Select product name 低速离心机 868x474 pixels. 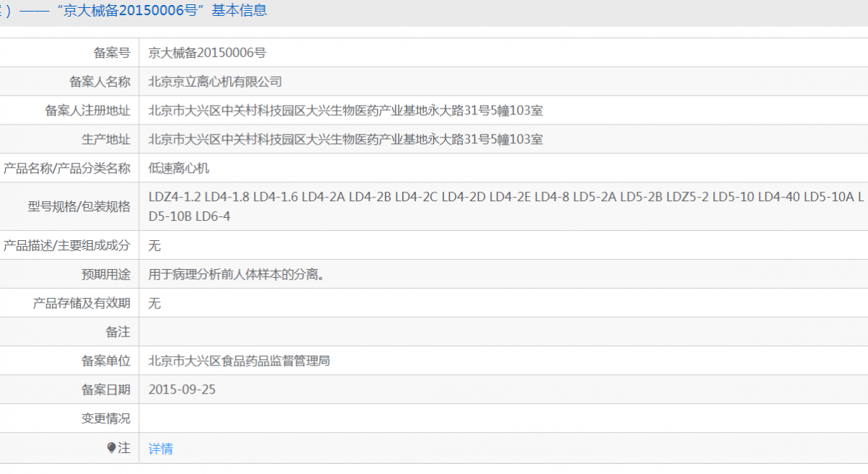[179, 169]
